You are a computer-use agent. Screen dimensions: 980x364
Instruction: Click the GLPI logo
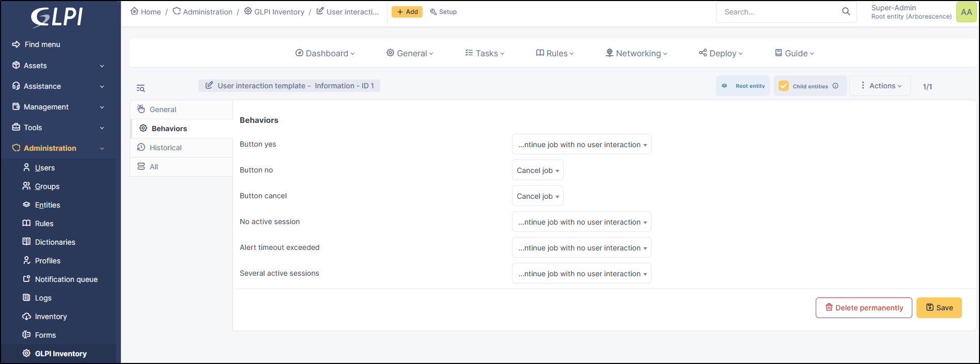point(57,17)
